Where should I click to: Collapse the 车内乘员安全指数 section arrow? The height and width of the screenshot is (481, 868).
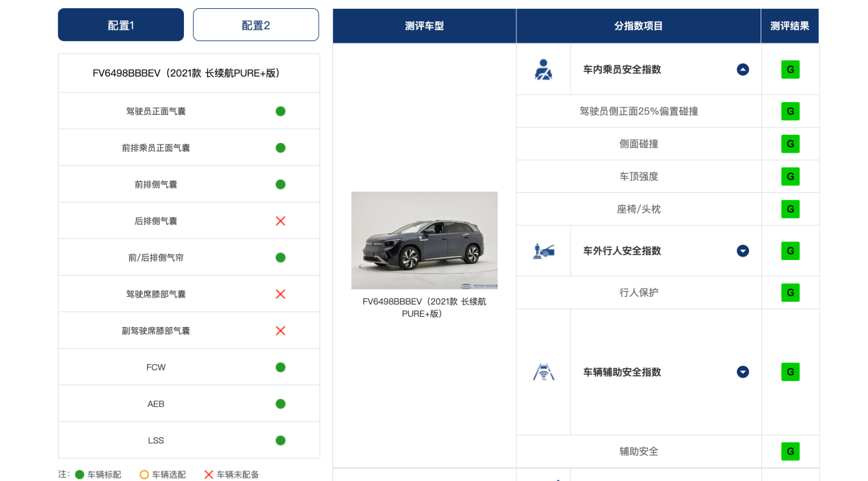click(743, 70)
